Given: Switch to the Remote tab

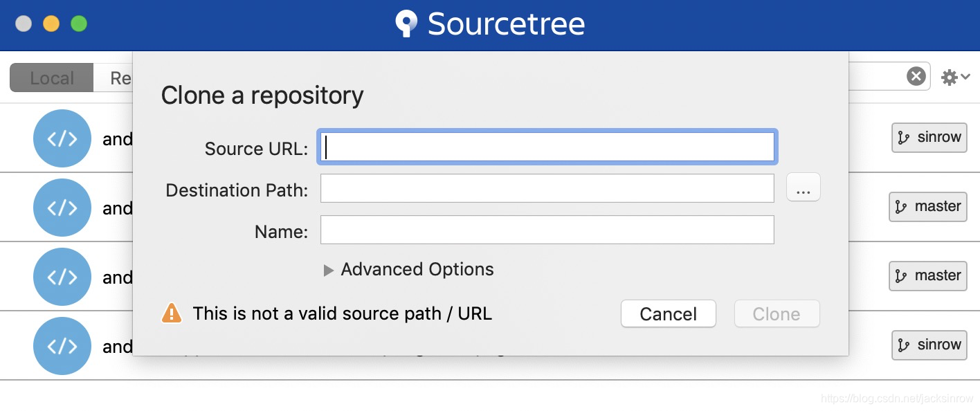Looking at the screenshot, I should 114,77.
